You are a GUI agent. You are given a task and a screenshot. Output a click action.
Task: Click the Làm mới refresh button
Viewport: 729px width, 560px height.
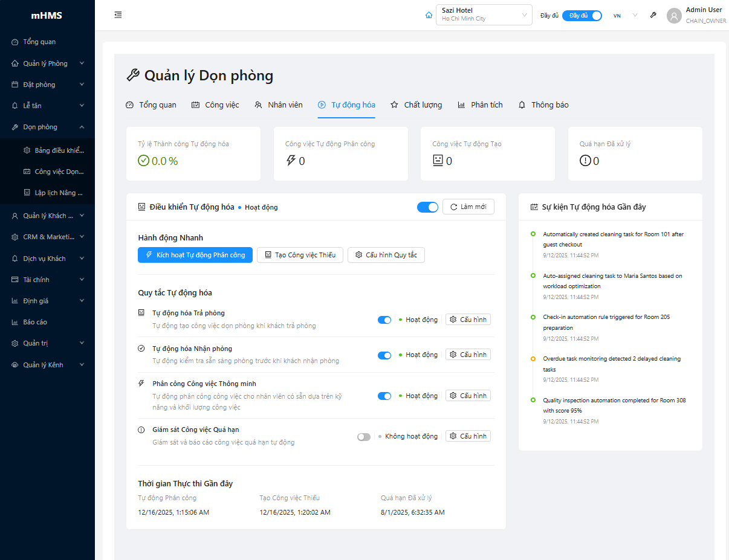pos(468,207)
